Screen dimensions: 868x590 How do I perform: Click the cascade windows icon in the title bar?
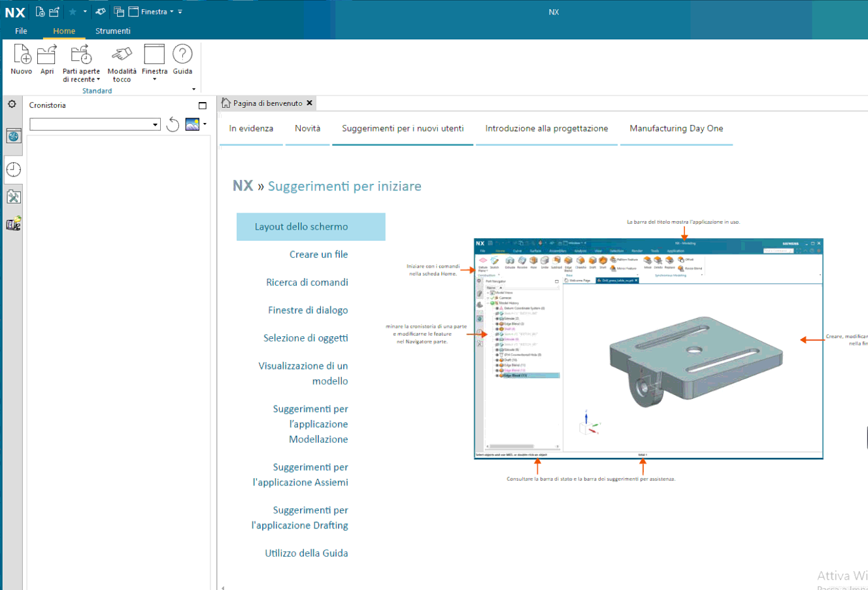pos(119,12)
